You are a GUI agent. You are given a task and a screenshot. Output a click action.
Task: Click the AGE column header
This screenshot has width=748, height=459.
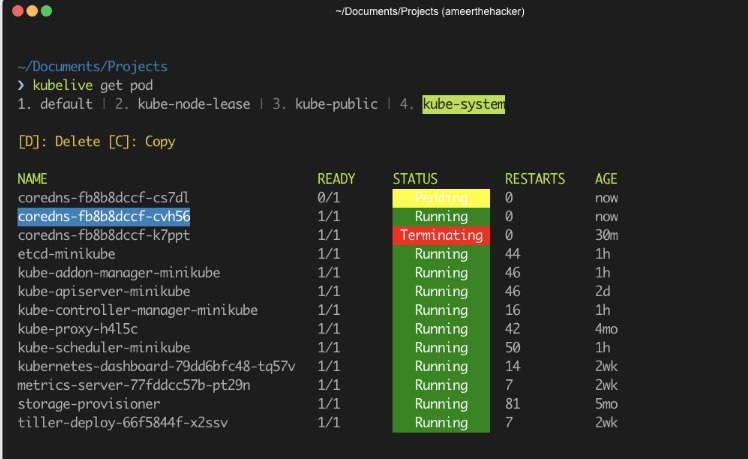[606, 179]
